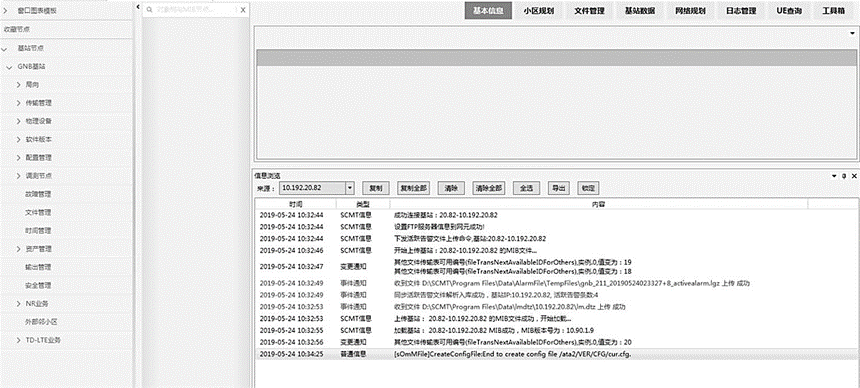Select the 10:34:25 普通信息 log row

(x=556, y=354)
